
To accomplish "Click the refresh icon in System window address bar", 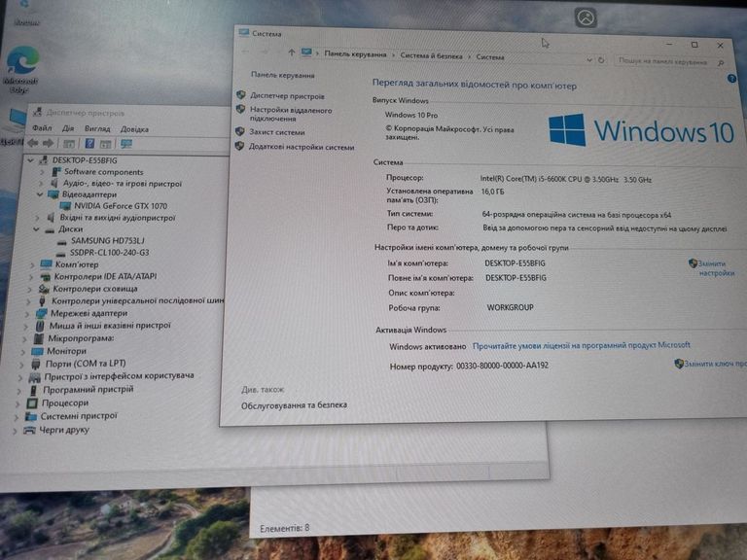I will (x=601, y=60).
